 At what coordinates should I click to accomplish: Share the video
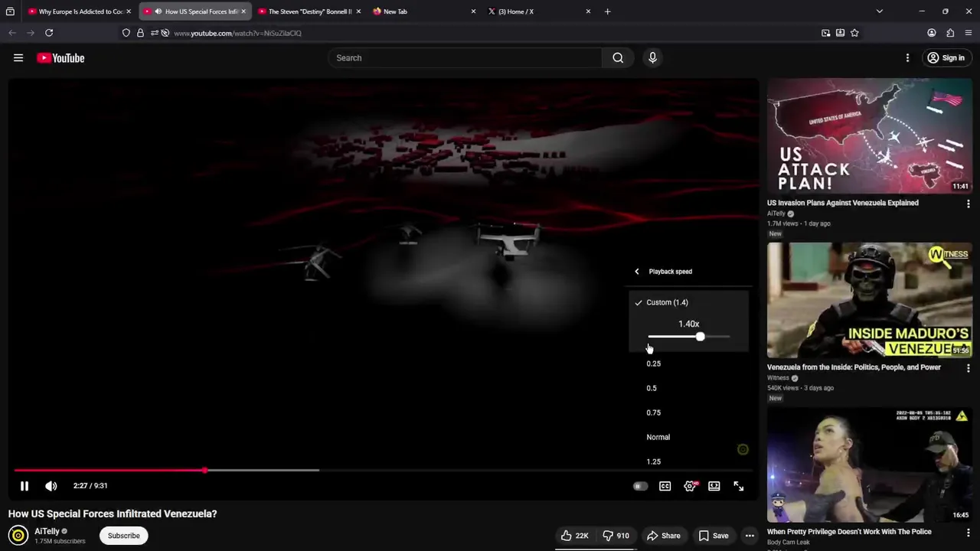tap(663, 536)
